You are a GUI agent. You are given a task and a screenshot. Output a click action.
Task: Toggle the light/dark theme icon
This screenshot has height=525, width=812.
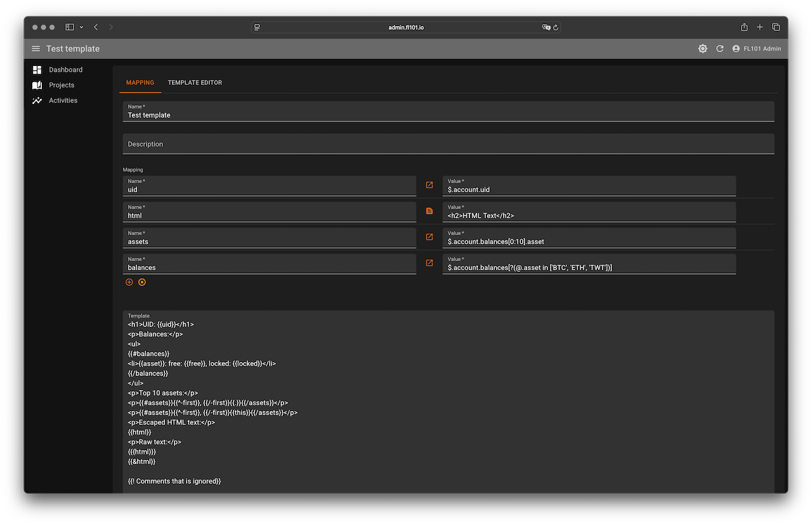pos(702,49)
